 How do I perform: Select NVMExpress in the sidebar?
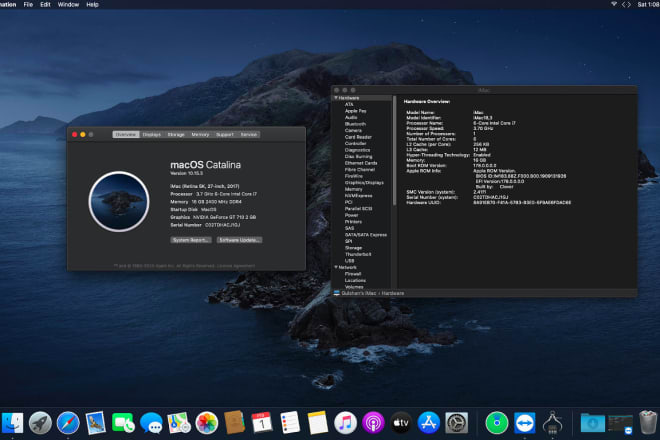(x=358, y=196)
